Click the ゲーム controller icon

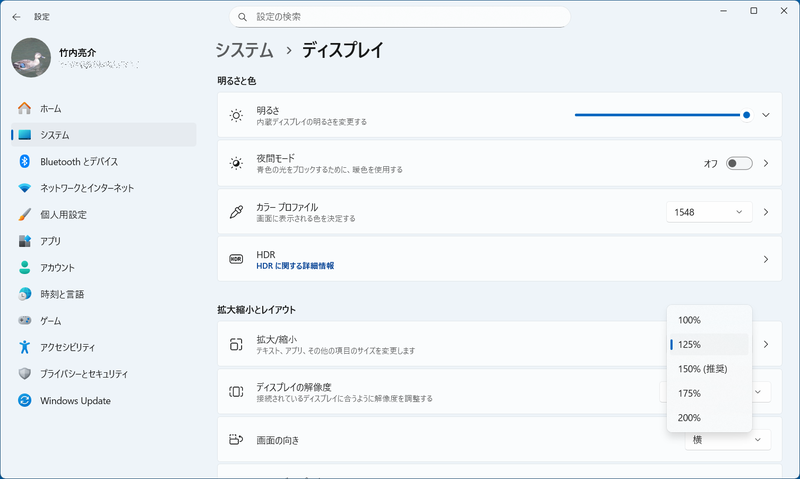[x=24, y=320]
